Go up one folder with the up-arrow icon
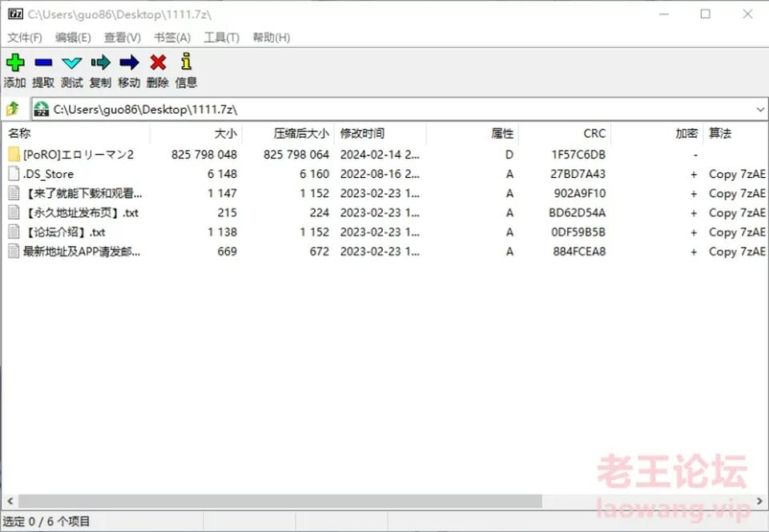Viewport: 769px width, 532px height. 13,109
